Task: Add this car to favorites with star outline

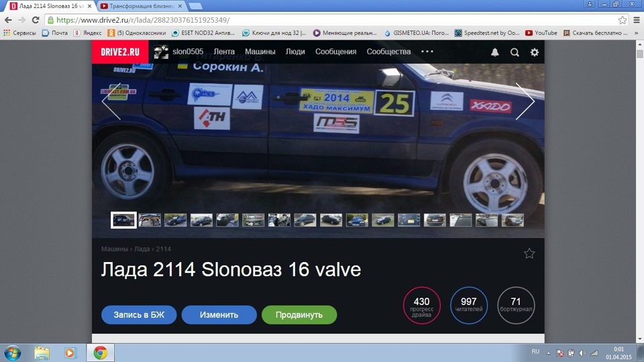Action: 529,253
